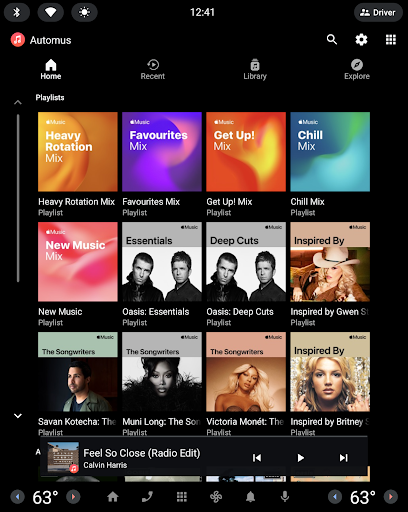Switch to the Explore tab
Screen dimensions: 408x512
(x=357, y=69)
